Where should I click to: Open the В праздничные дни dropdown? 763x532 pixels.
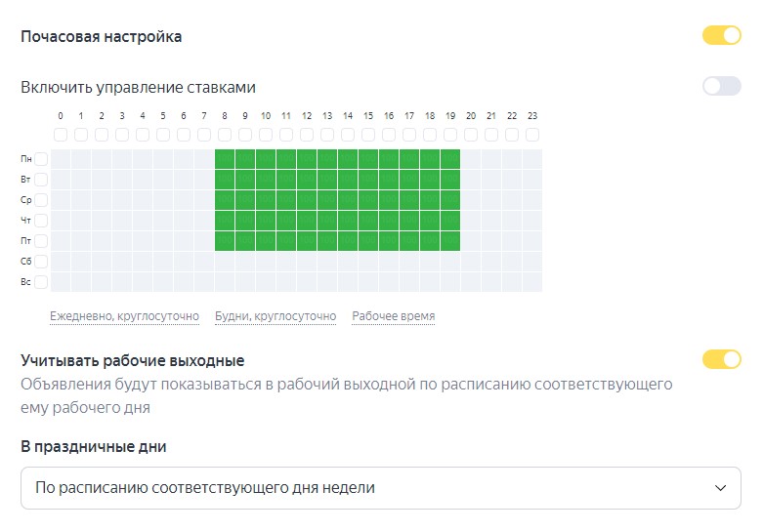380,487
